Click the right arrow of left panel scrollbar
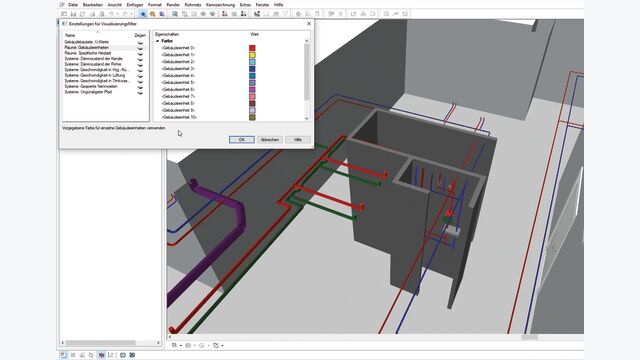640x360 pixels. (158, 343)
